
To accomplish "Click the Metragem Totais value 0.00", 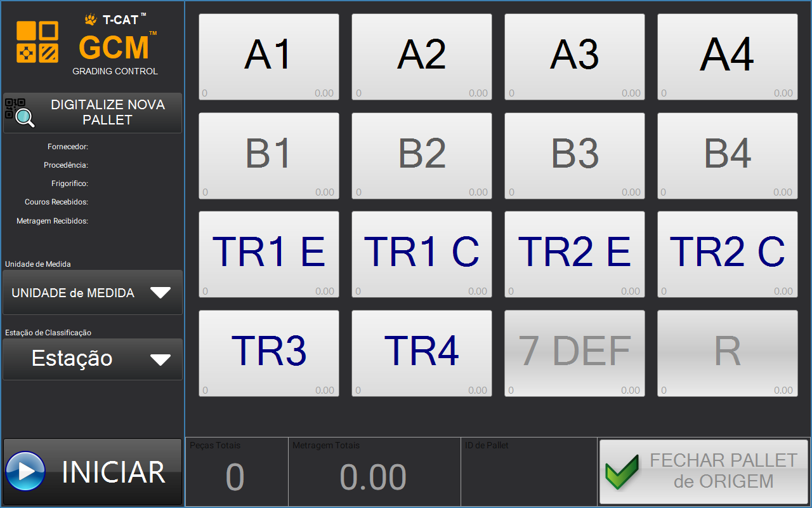I will [x=373, y=478].
